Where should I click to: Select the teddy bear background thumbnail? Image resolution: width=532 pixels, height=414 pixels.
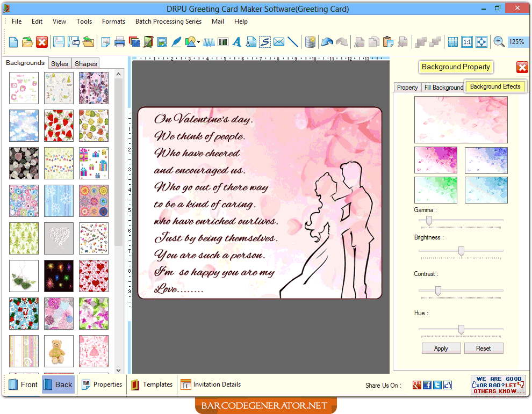coord(59,351)
